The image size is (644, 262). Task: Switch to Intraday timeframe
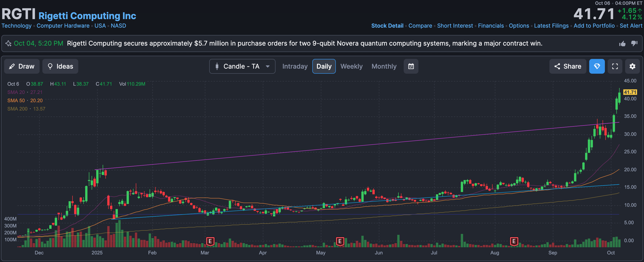point(295,66)
